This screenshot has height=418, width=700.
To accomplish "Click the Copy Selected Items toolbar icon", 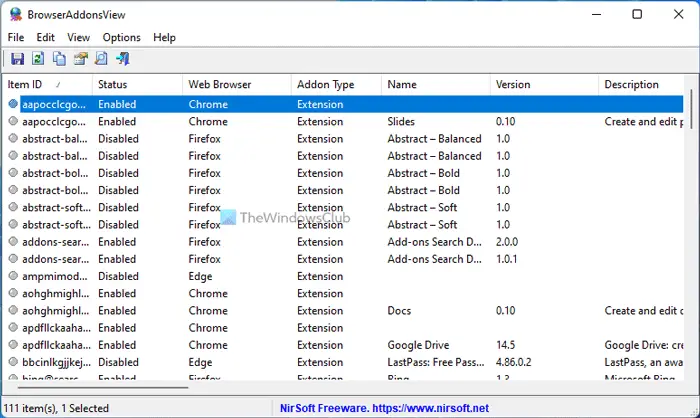I will click(x=59, y=59).
